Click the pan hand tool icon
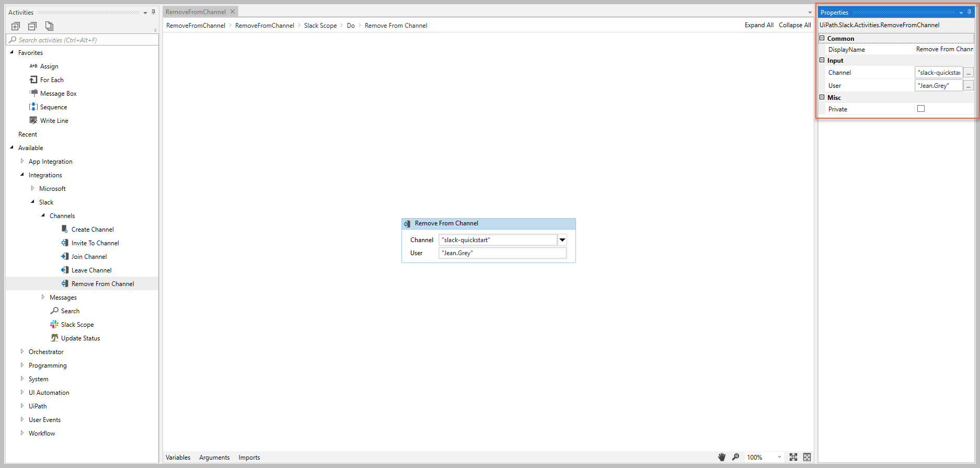 (722, 457)
